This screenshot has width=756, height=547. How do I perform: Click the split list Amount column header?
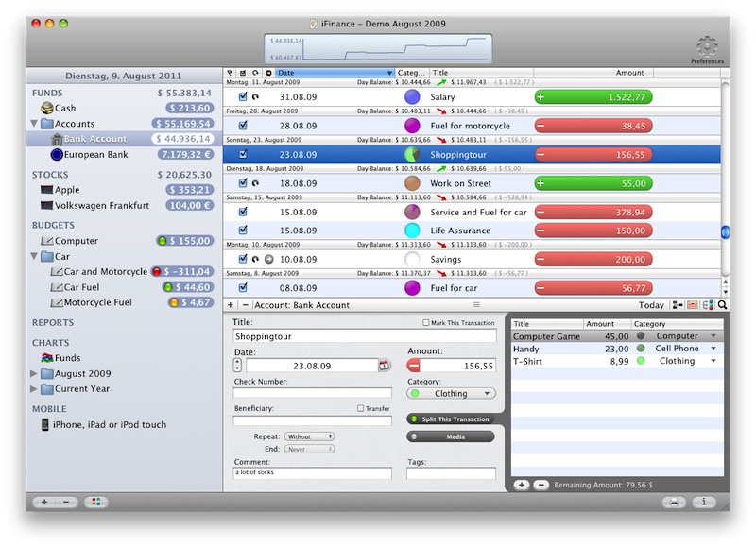tap(607, 324)
